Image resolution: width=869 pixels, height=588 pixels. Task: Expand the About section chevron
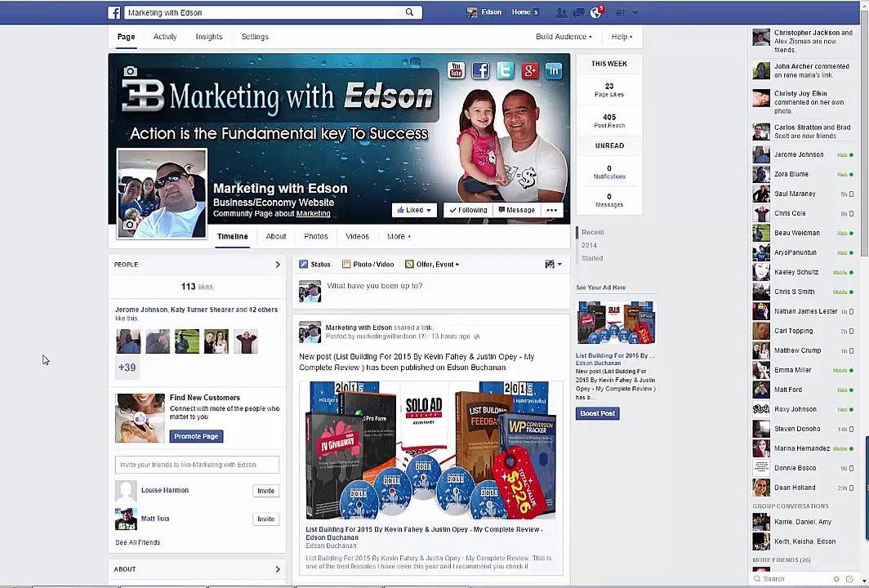point(278,569)
